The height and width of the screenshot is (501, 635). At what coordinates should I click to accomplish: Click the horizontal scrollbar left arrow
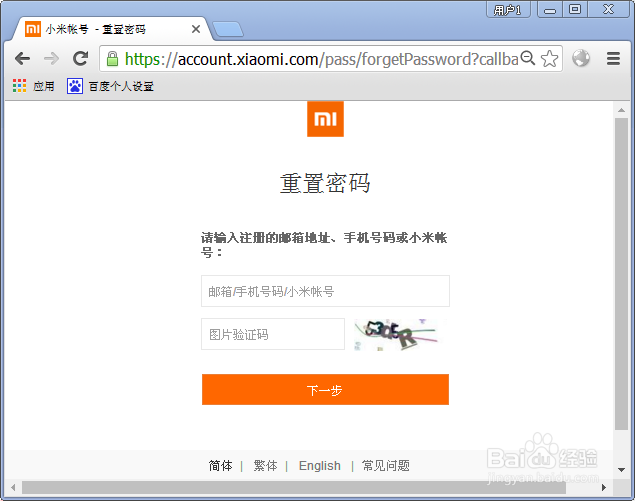pos(13,487)
